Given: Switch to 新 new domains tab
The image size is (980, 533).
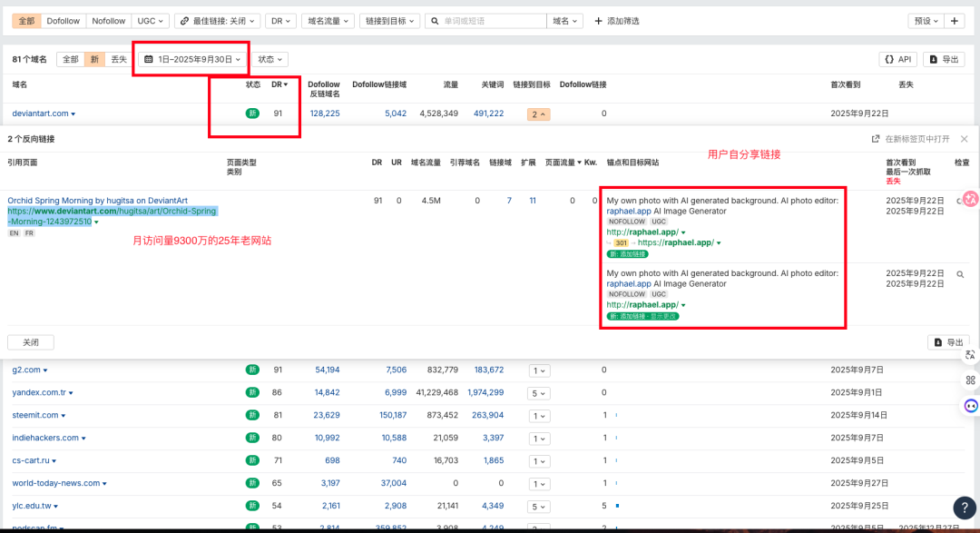Looking at the screenshot, I should tap(94, 59).
